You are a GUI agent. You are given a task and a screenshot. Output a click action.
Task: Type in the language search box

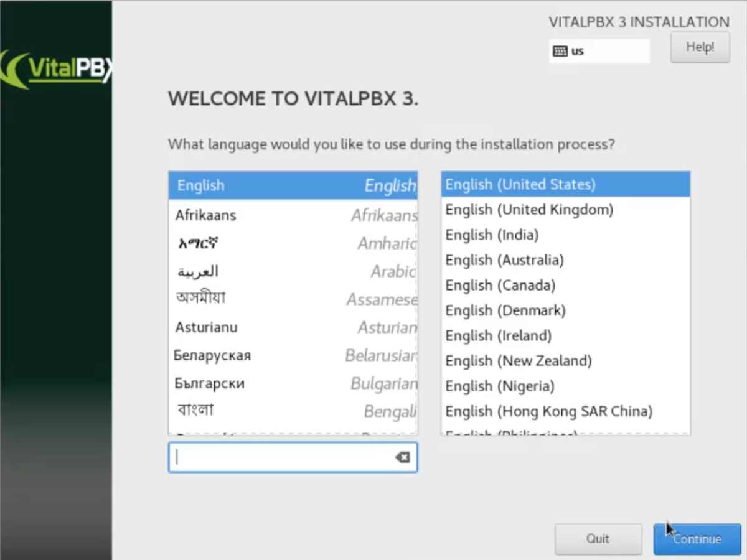click(x=283, y=457)
